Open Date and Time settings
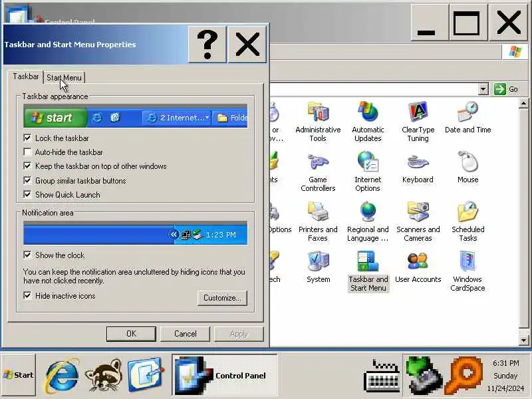This screenshot has width=532, height=399. (x=468, y=118)
